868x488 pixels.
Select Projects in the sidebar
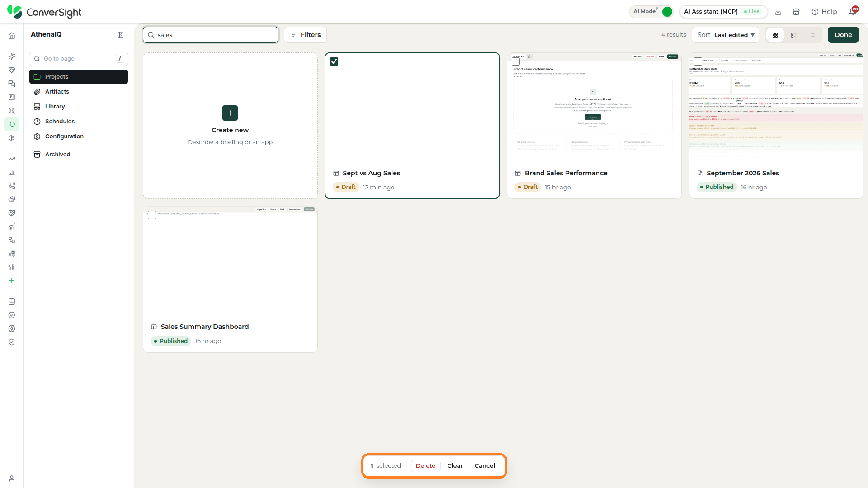(x=79, y=77)
